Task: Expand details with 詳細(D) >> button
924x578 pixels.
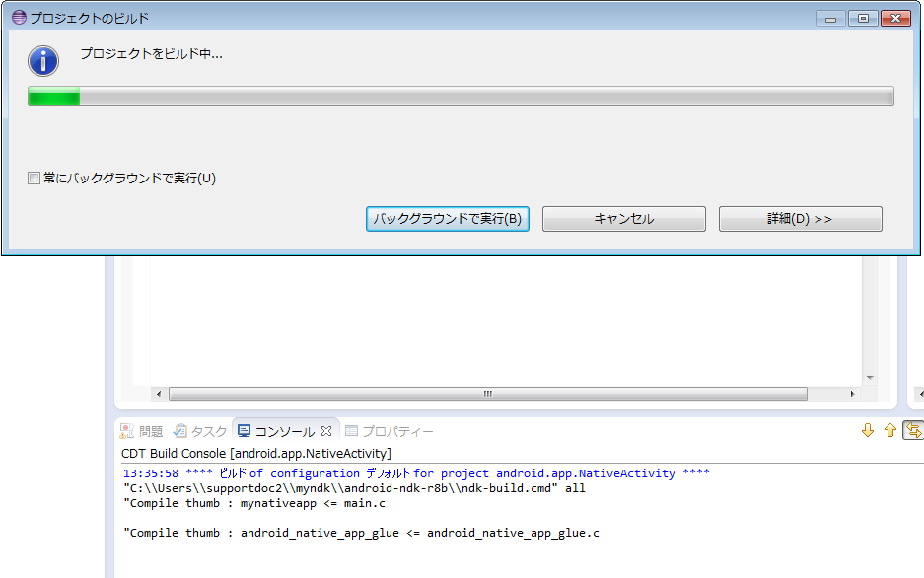Action: pyautogui.click(x=801, y=219)
